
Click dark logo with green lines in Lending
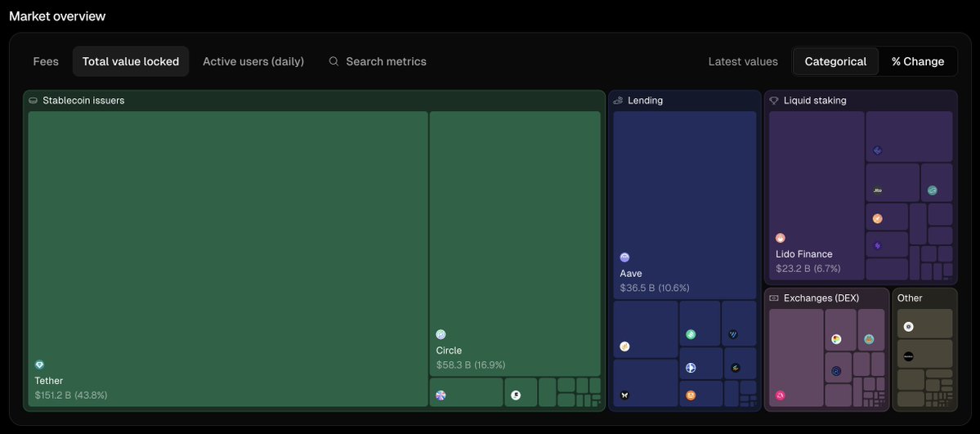point(736,368)
